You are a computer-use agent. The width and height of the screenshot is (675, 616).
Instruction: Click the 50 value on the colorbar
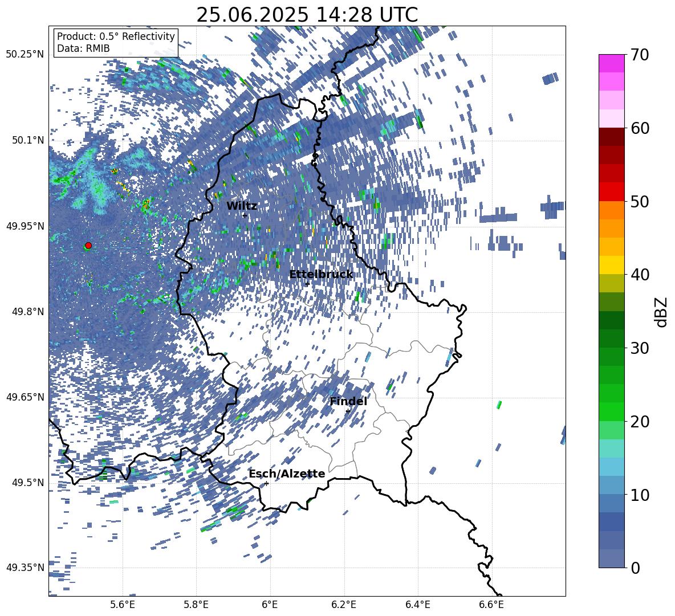(640, 201)
